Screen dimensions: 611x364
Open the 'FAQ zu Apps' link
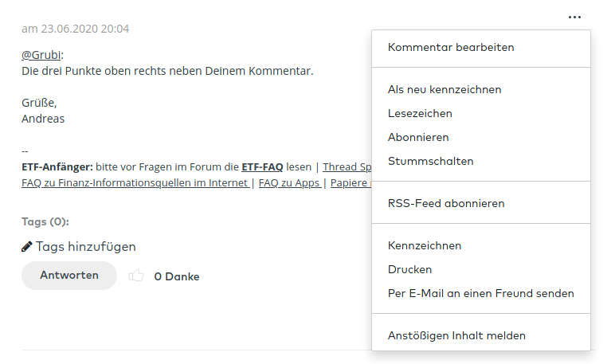(288, 183)
